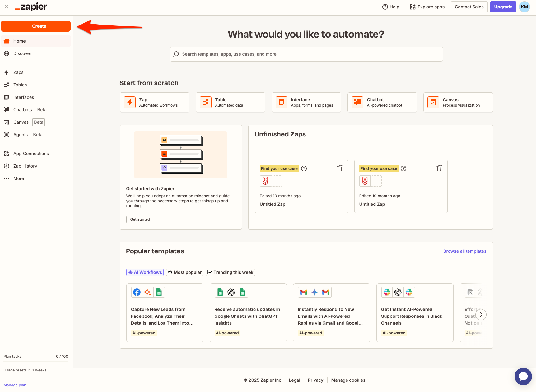Click the automation search field
The width and height of the screenshot is (536, 392).
tap(306, 54)
